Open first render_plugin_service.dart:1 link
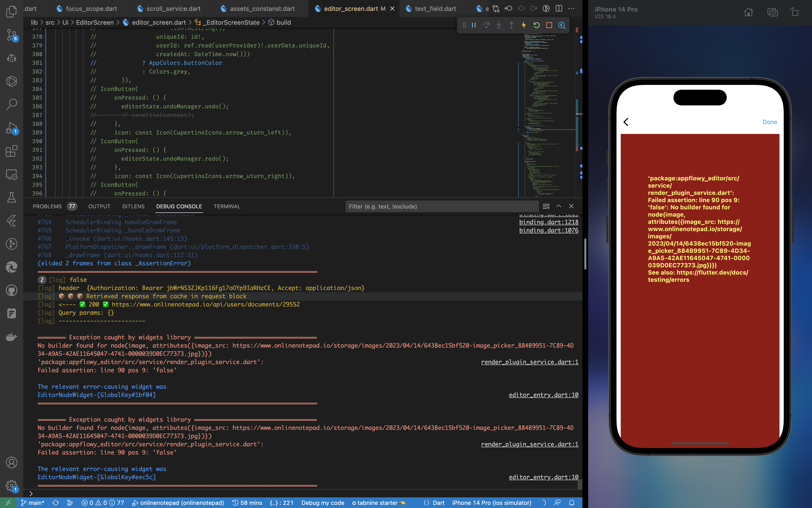 (529, 362)
